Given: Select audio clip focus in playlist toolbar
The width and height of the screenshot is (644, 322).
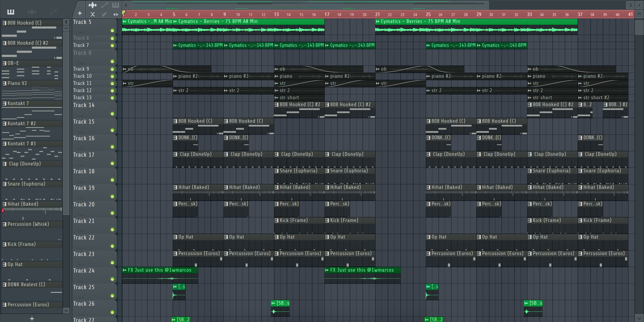Looking at the screenshot, I should tap(93, 5).
